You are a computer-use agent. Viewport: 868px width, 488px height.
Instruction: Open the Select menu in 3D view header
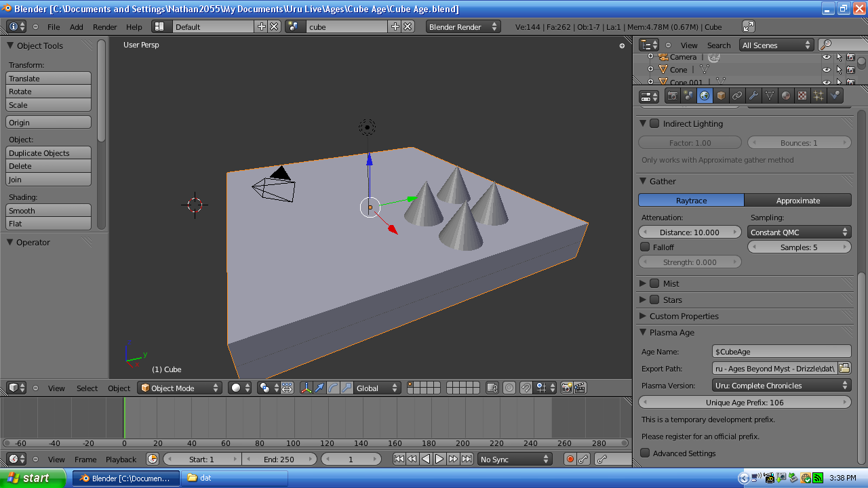coord(87,388)
